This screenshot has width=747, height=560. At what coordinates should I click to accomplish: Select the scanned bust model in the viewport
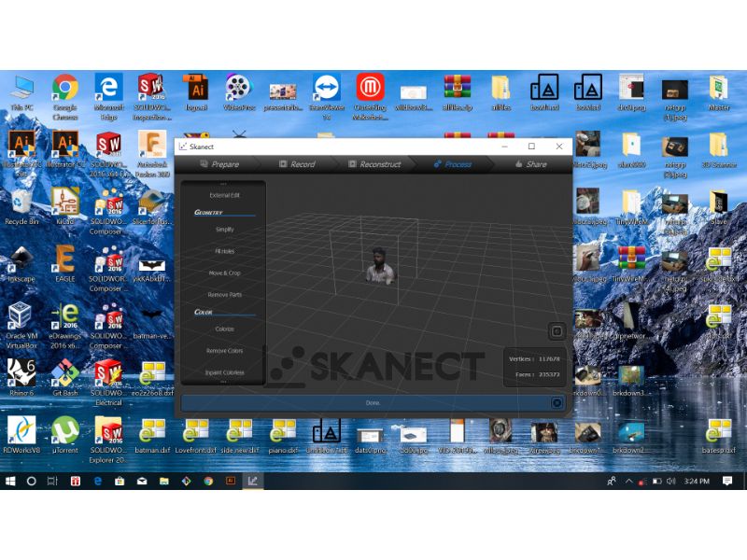click(x=380, y=266)
